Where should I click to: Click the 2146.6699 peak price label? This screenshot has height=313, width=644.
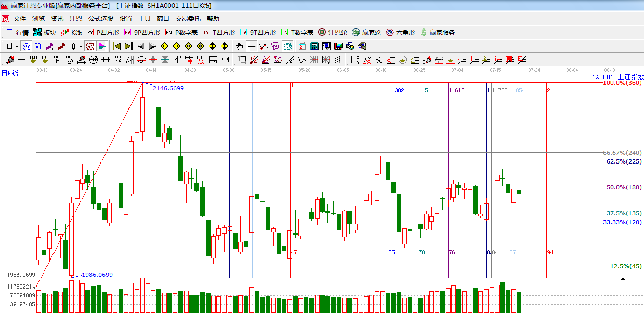(168, 88)
